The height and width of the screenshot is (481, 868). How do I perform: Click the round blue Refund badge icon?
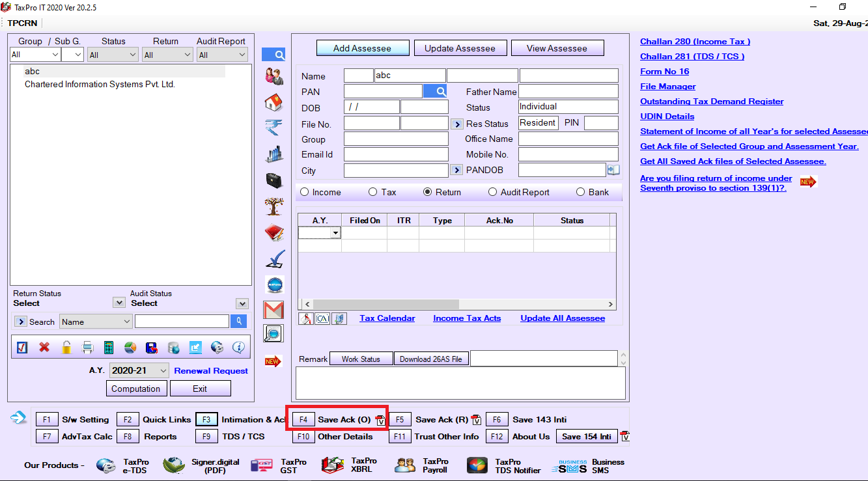[274, 284]
